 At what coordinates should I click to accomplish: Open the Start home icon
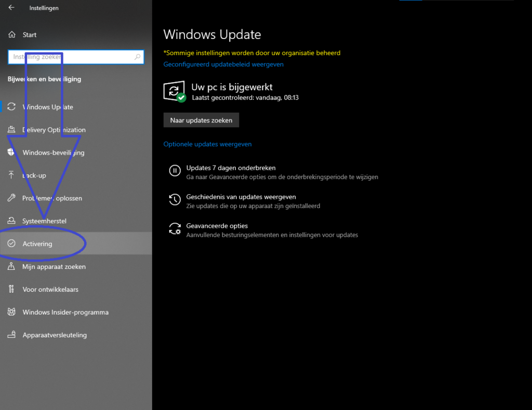click(x=12, y=35)
